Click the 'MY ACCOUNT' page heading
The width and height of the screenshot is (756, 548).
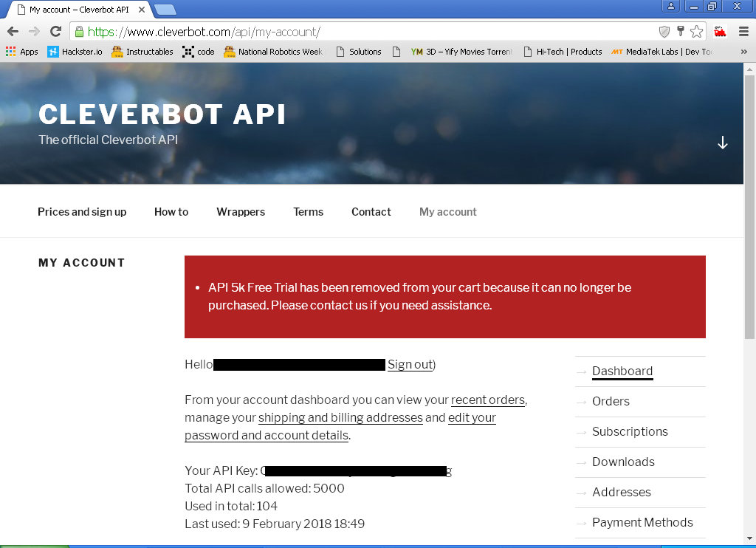(x=81, y=263)
